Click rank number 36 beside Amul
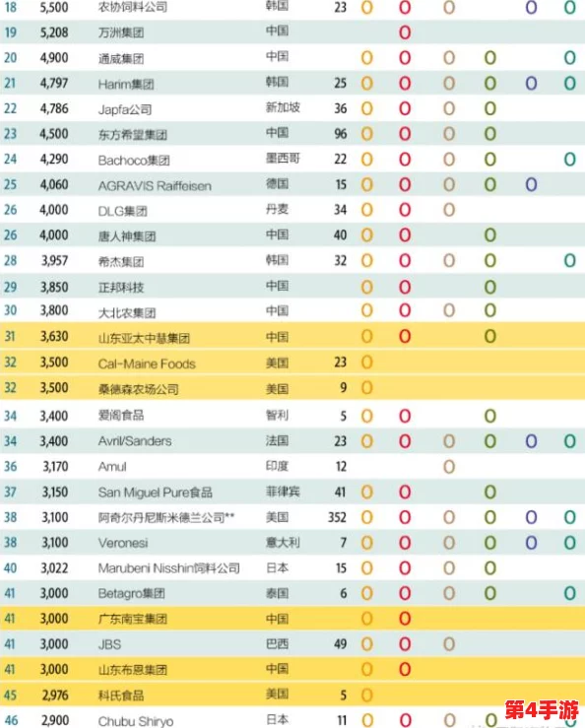 tap(10, 466)
